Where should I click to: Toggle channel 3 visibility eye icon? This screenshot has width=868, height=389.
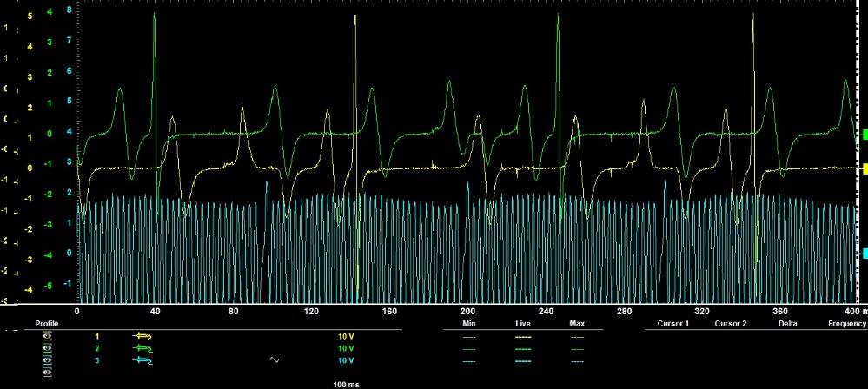point(47,359)
